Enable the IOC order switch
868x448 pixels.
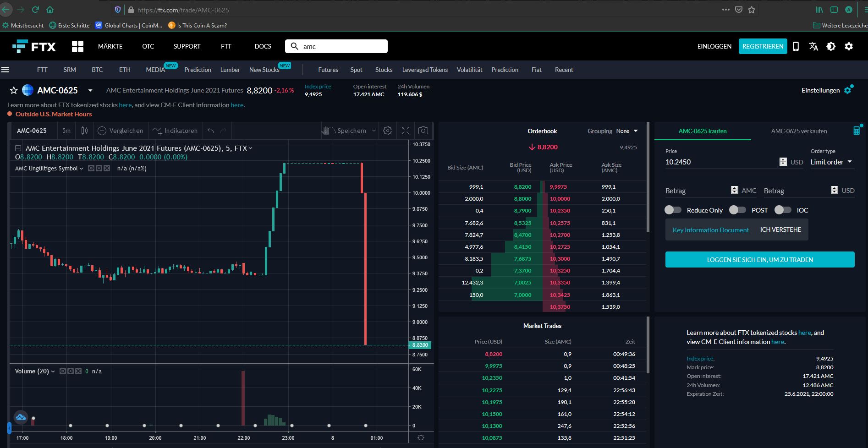click(x=783, y=210)
